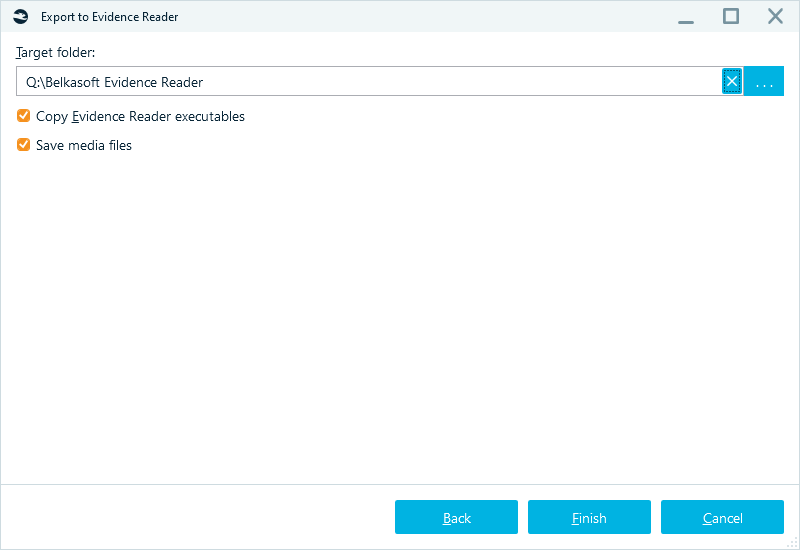The height and width of the screenshot is (550, 800).
Task: Maximize the Export to Evidence Reader window
Action: [x=731, y=17]
